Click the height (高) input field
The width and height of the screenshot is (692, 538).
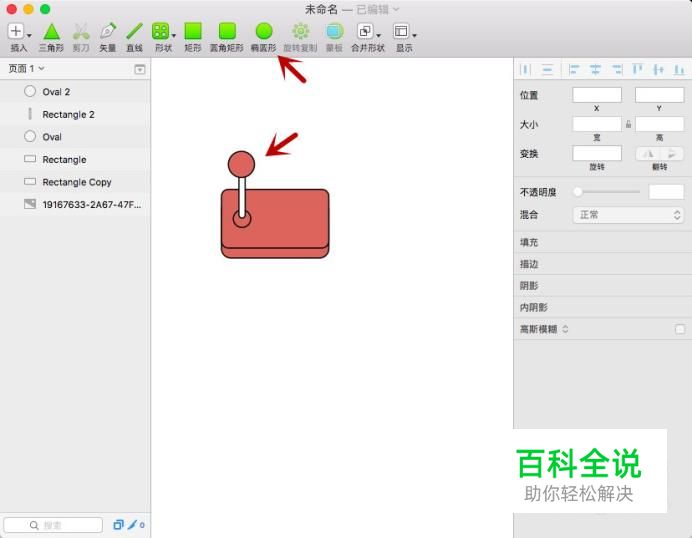(x=659, y=124)
